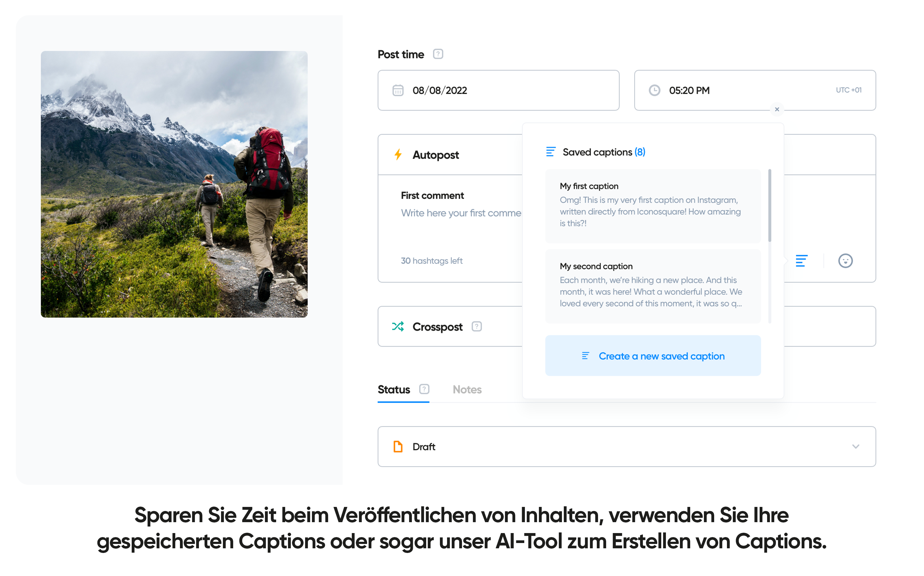Select the Status tab
Screen dimensions: 924x576
tap(394, 389)
